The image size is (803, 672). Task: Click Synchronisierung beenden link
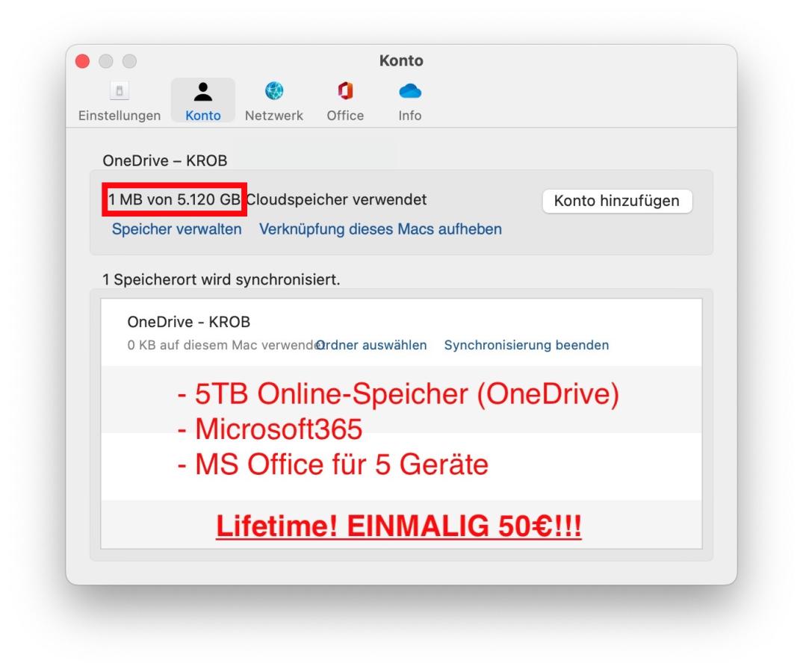527,345
